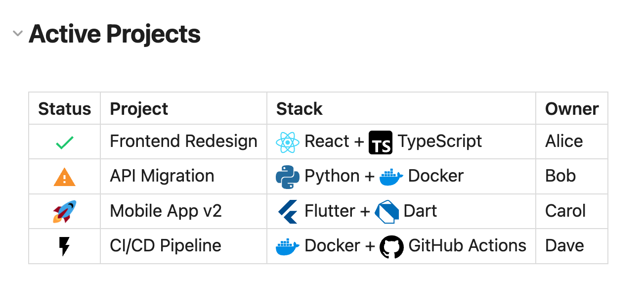Click the Python logo icon
Image resolution: width=644 pixels, height=285 pixels.
288,178
